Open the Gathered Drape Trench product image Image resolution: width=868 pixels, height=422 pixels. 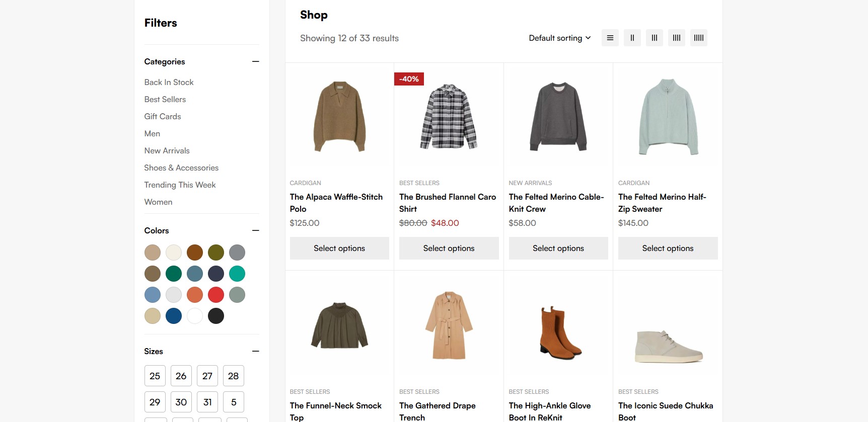click(449, 325)
